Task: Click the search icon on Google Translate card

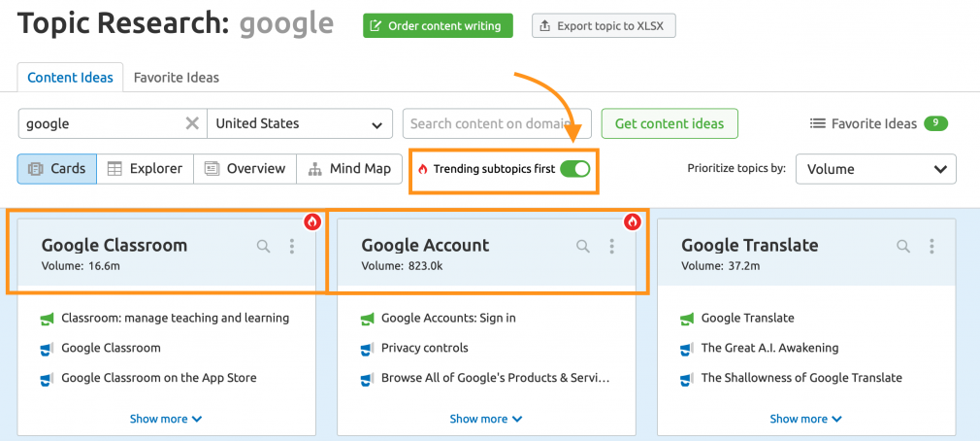Action: (x=903, y=247)
